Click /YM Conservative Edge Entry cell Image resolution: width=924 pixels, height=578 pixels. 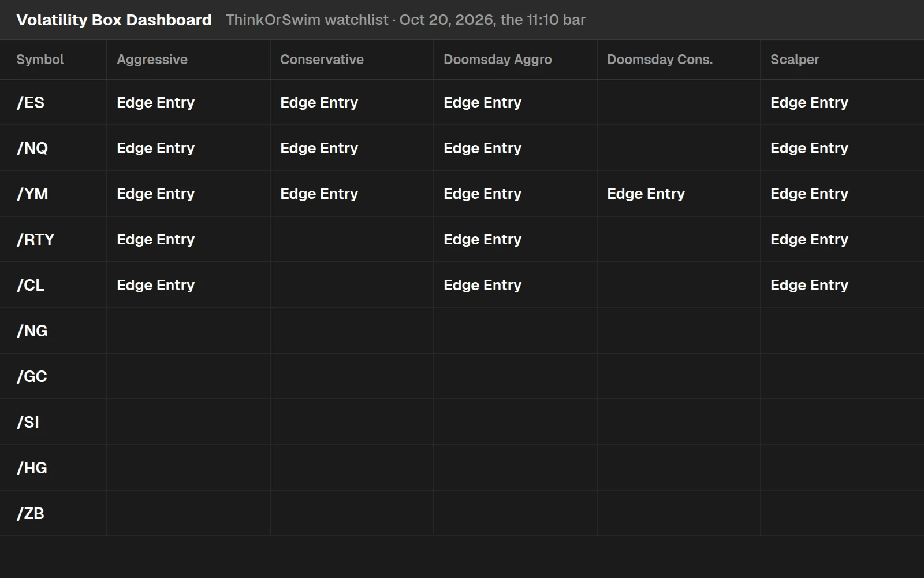352,194
